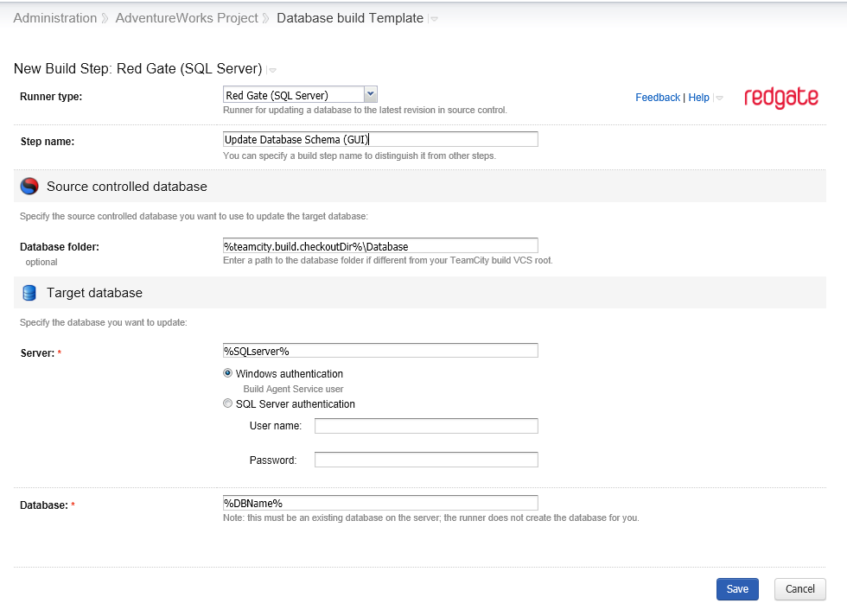
Task: Cancel the new build step
Action: tap(800, 589)
